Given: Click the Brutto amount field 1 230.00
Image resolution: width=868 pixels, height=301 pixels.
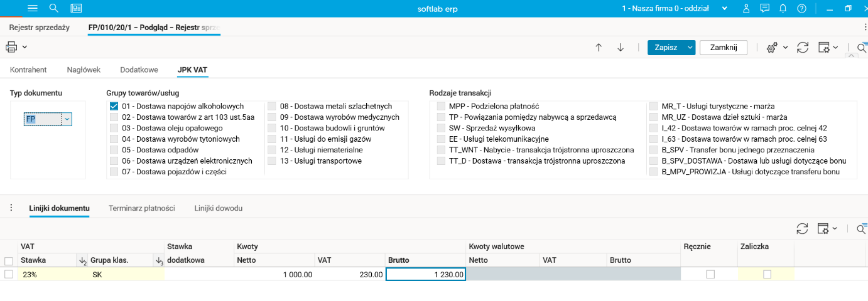Looking at the screenshot, I should 426,274.
